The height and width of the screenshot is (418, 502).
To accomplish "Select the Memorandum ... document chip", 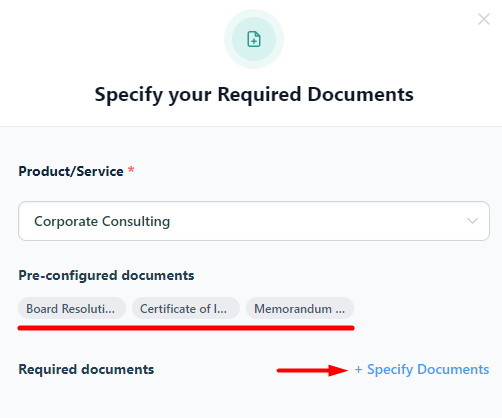I will [x=300, y=308].
